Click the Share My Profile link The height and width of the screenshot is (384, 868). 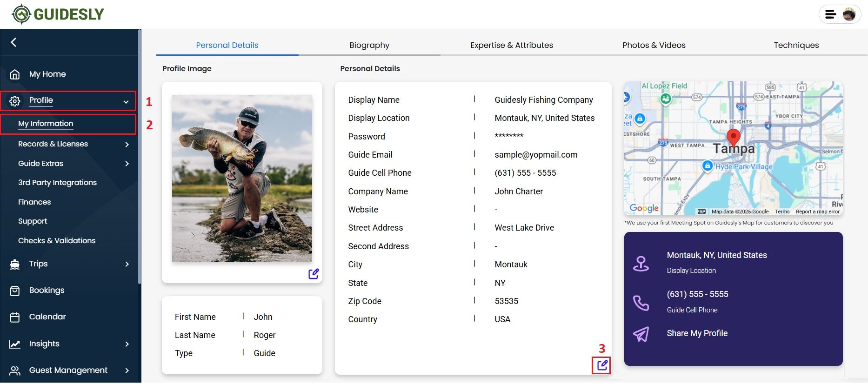click(x=697, y=333)
